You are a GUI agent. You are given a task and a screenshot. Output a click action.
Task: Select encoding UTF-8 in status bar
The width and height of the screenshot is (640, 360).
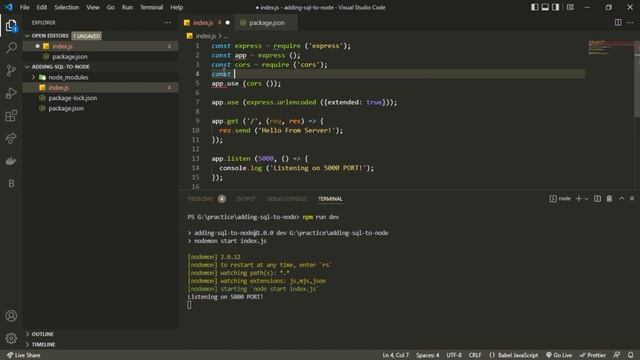[454, 355]
